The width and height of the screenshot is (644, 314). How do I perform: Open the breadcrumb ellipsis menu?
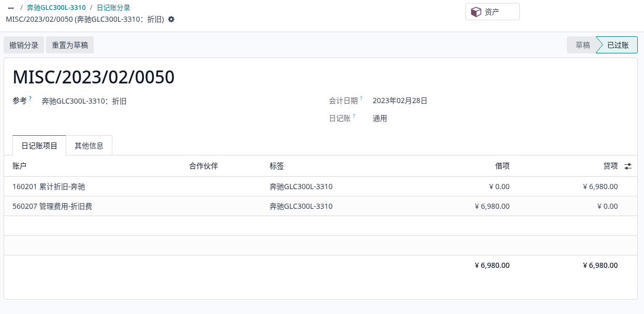click(x=11, y=8)
